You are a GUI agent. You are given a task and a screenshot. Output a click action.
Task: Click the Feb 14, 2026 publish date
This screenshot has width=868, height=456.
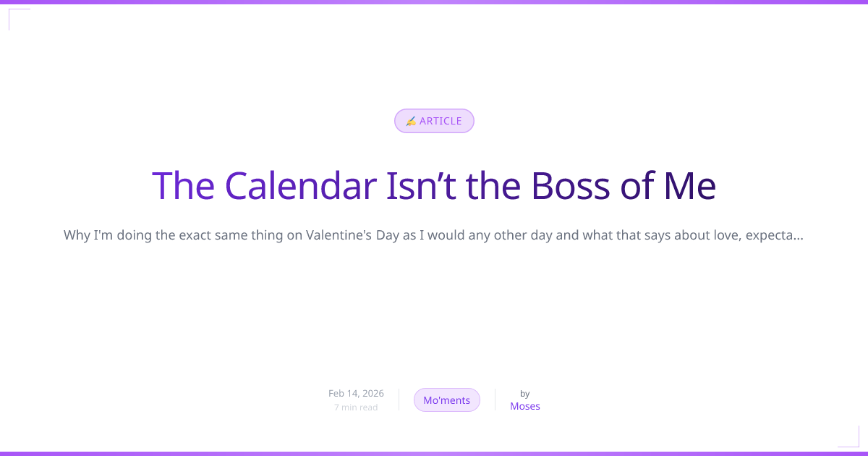(356, 393)
